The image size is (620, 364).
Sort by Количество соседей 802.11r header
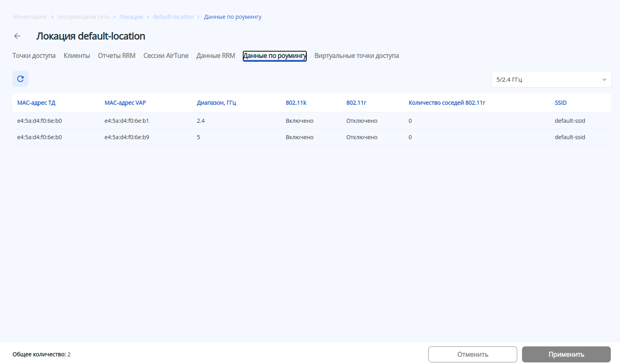[x=447, y=103]
